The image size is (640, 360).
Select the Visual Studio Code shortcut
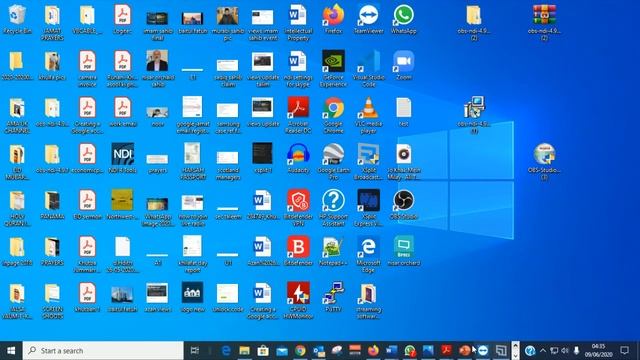click(368, 68)
